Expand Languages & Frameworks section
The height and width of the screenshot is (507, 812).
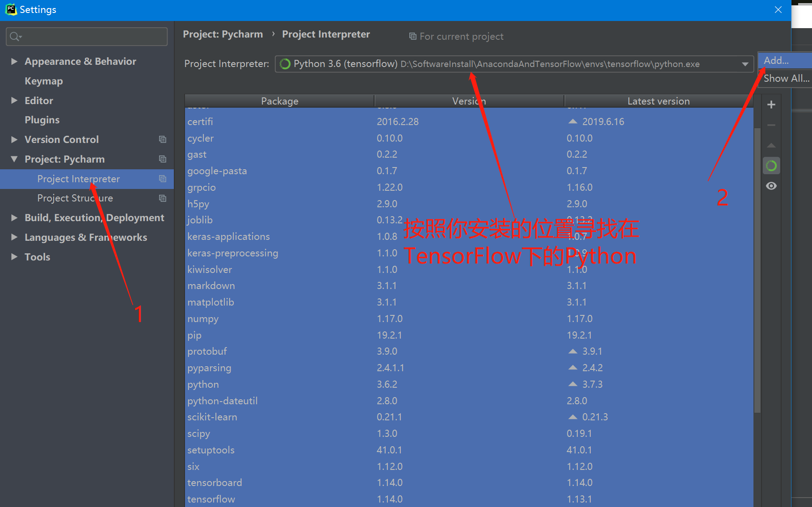(x=14, y=237)
